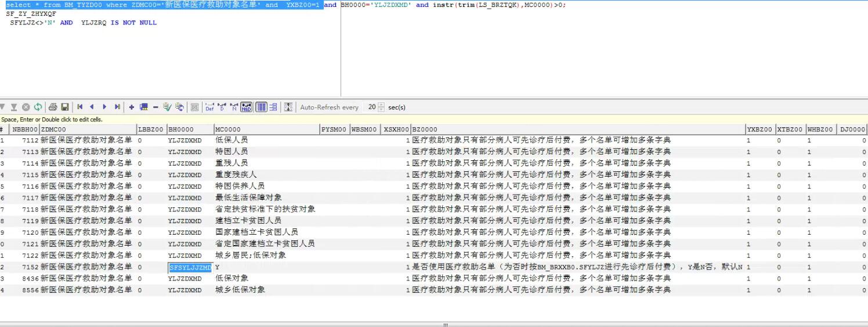Click SF_ZY_ZHYXQF line in editor
Viewport: 868px width, 327px height.
[31, 13]
